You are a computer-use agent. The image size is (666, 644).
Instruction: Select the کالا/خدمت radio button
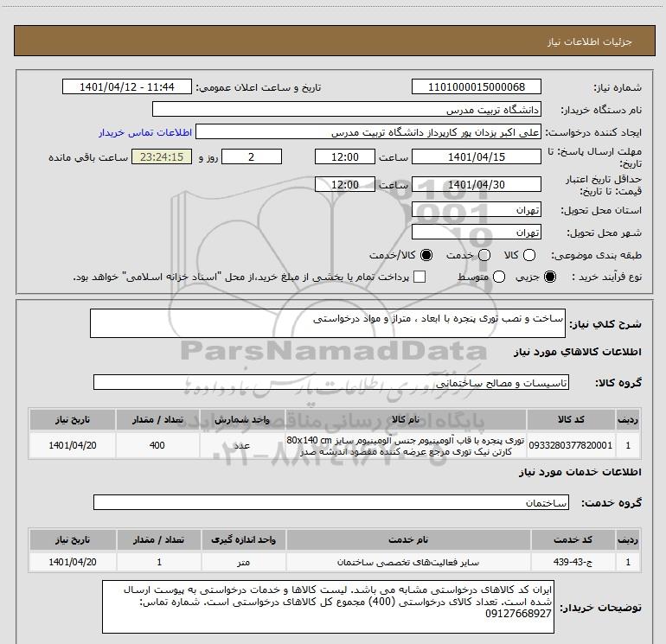(x=426, y=255)
